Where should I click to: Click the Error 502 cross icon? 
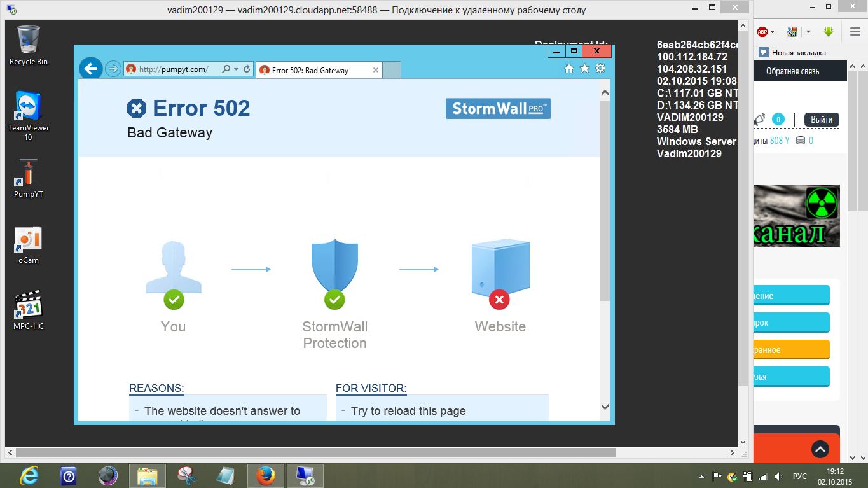(136, 108)
